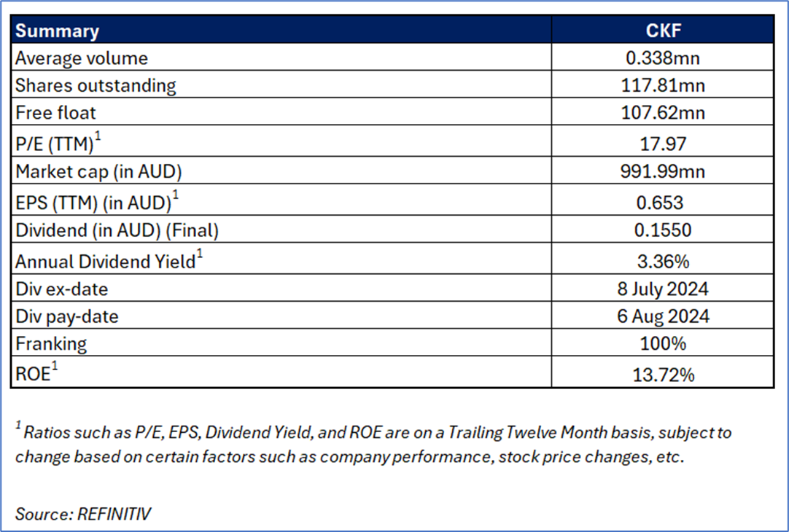Click the EPS (TTM) value 0.653
The height and width of the screenshot is (532, 789).
660,203
